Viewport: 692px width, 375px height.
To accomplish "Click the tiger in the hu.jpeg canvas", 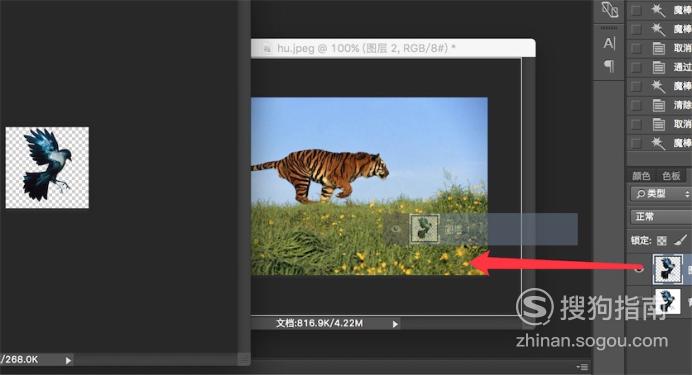I will 321,175.
